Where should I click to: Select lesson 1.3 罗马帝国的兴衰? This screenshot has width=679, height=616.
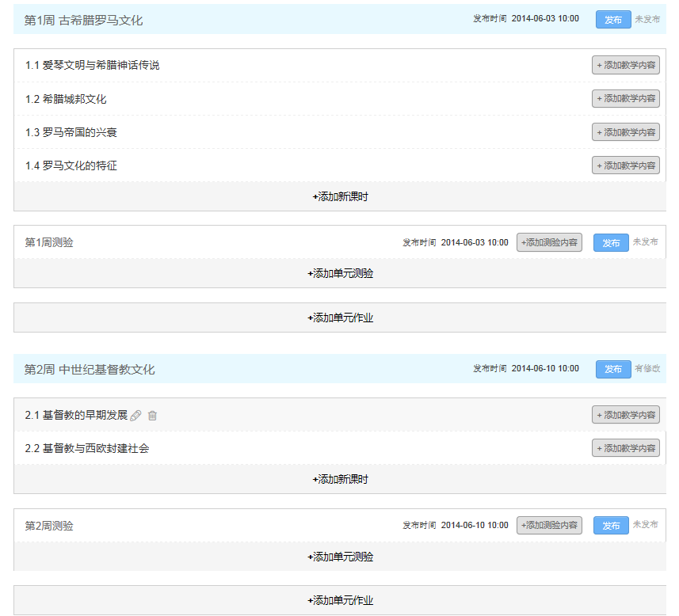[71, 132]
